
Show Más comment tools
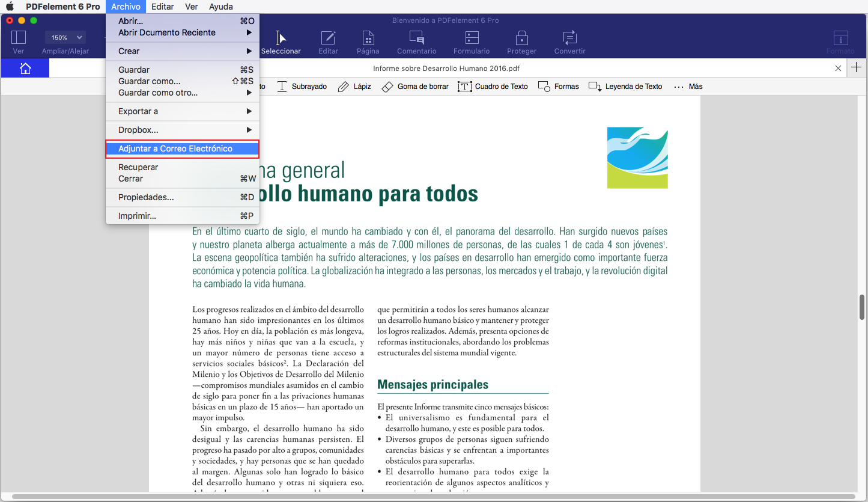[x=688, y=87]
